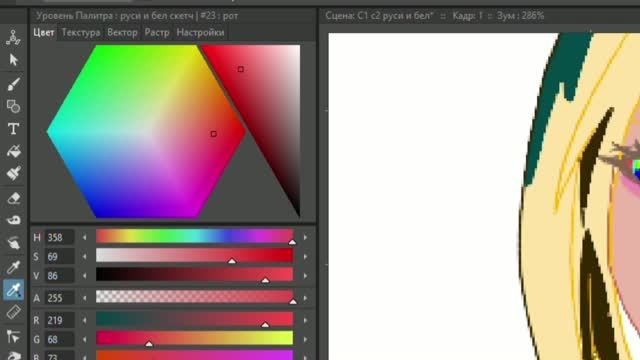Click the S value field showing 69
The height and width of the screenshot is (360, 640).
(x=59, y=256)
